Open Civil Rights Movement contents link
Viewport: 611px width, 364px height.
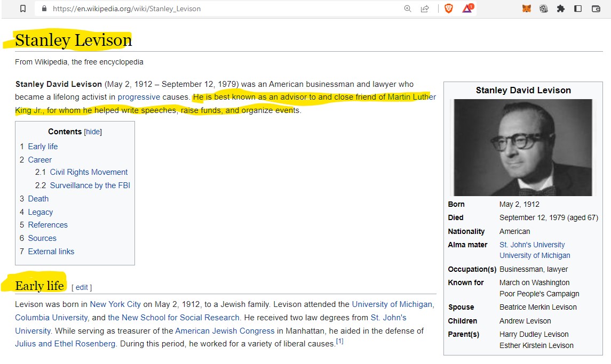pyautogui.click(x=89, y=172)
